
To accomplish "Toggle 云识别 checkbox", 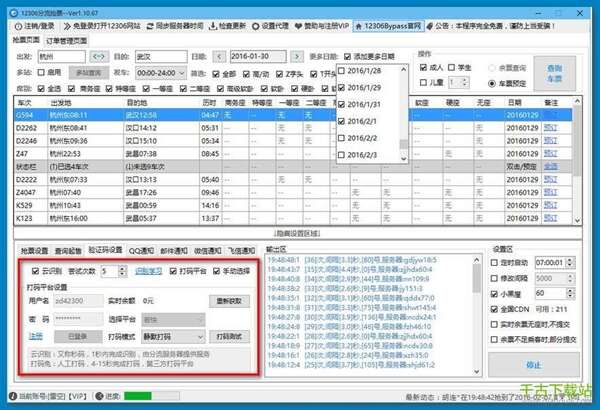I will [x=36, y=271].
